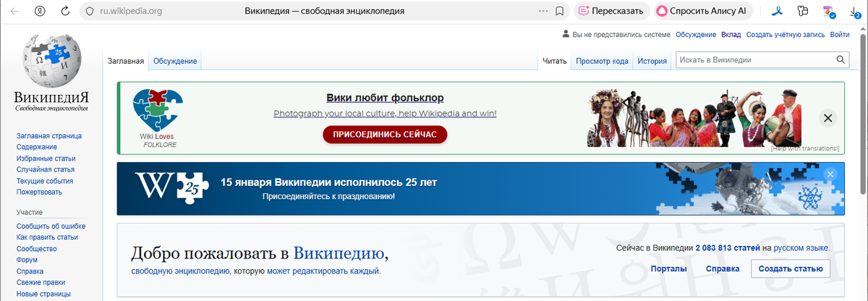Image resolution: width=868 pixels, height=301 pixels.
Task: Click Сообщить об ошибке sidebar link
Action: pos(51,226)
